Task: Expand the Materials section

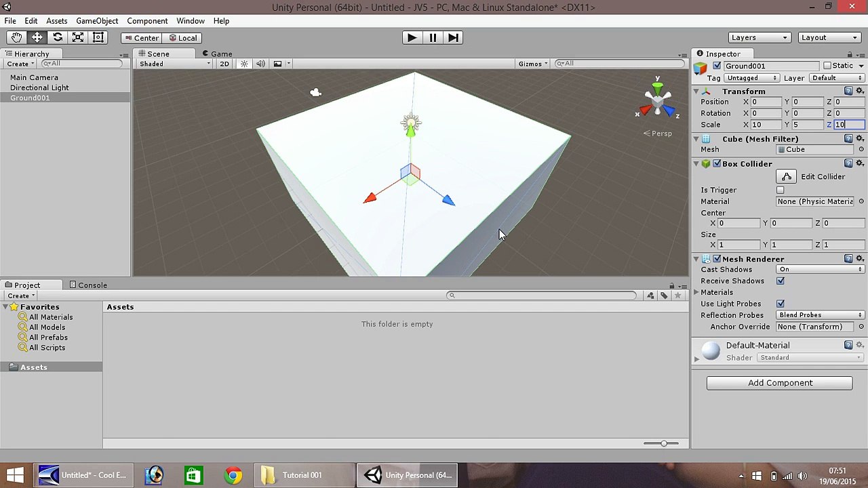Action: point(696,292)
